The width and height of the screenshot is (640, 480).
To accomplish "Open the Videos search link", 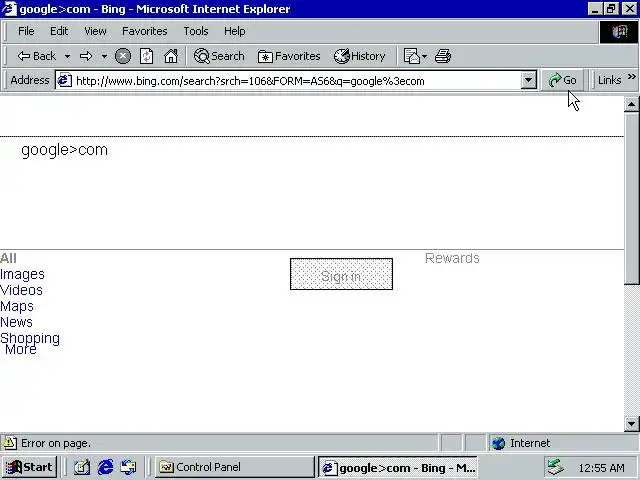I will click(x=21, y=290).
